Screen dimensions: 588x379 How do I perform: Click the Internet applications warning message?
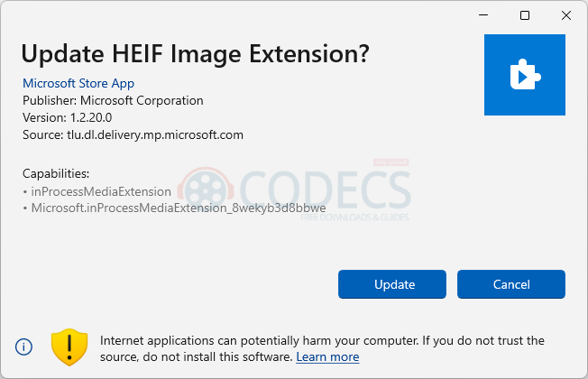coord(322,348)
